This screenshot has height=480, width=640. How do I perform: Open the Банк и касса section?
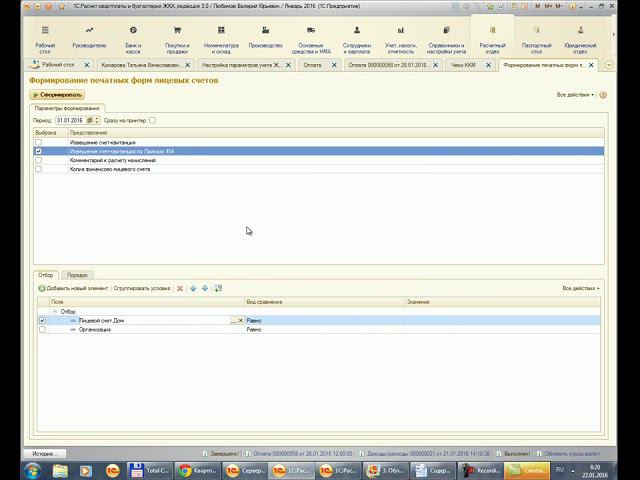pos(133,39)
